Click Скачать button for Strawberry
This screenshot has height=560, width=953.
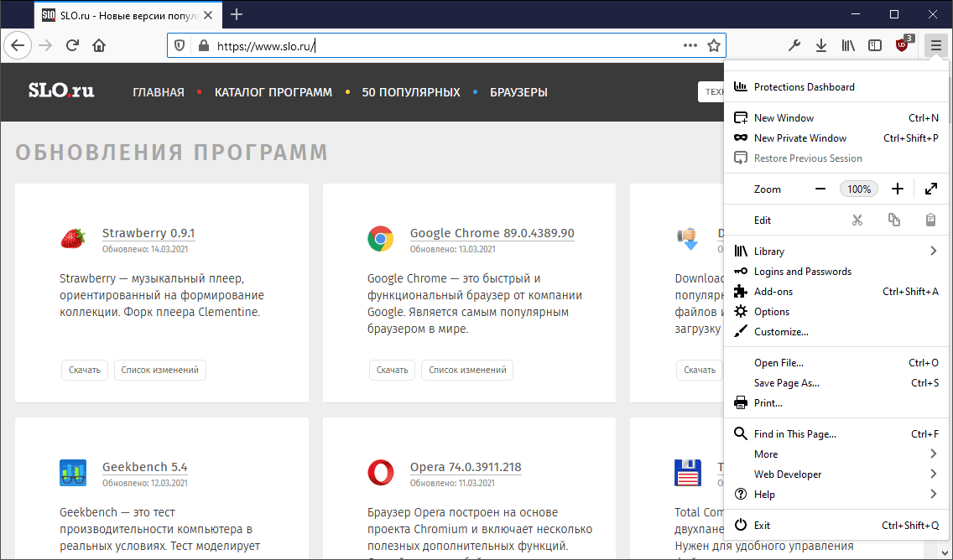click(85, 370)
